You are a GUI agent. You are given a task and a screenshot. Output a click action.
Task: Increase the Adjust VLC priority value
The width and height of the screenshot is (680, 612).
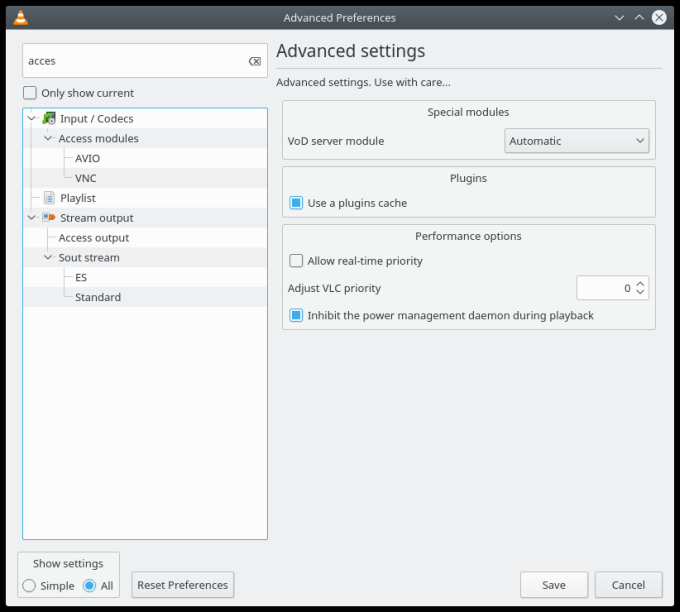click(x=641, y=283)
